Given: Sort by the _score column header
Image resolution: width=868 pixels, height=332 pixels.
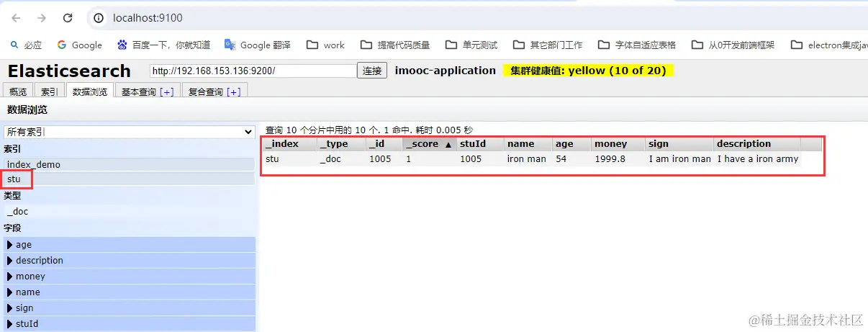Looking at the screenshot, I should 430,144.
